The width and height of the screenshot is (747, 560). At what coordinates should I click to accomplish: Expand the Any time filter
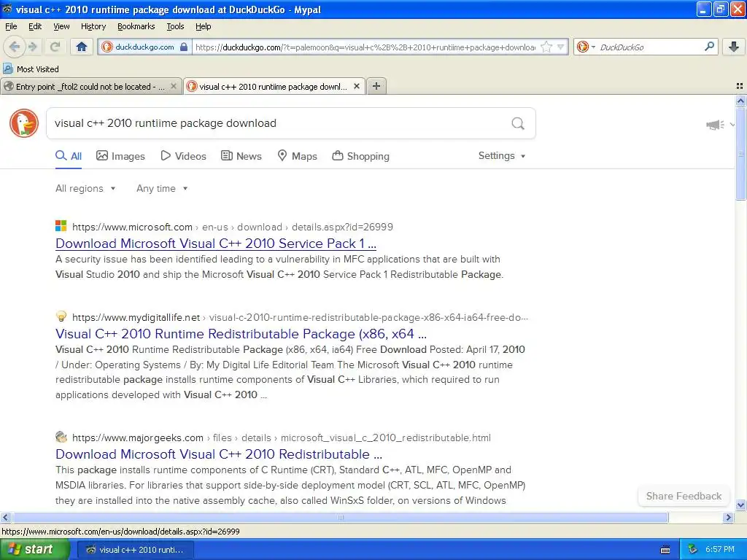[x=162, y=189]
